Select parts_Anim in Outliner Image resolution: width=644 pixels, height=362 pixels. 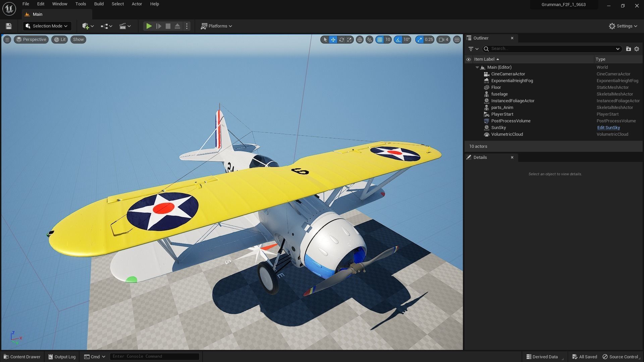(x=553, y=108)
